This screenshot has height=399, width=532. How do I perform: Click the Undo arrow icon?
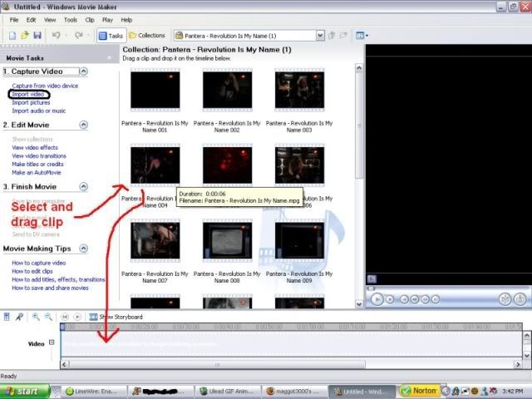(x=57, y=35)
